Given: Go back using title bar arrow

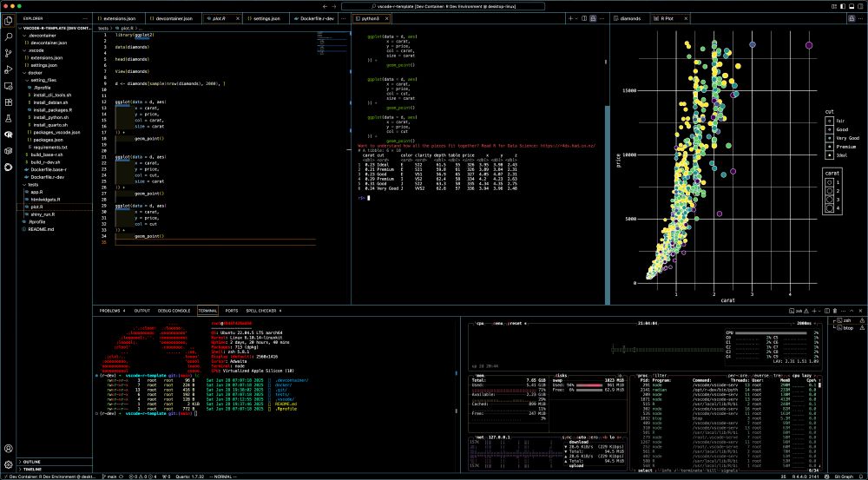Looking at the screenshot, I should [x=325, y=6].
